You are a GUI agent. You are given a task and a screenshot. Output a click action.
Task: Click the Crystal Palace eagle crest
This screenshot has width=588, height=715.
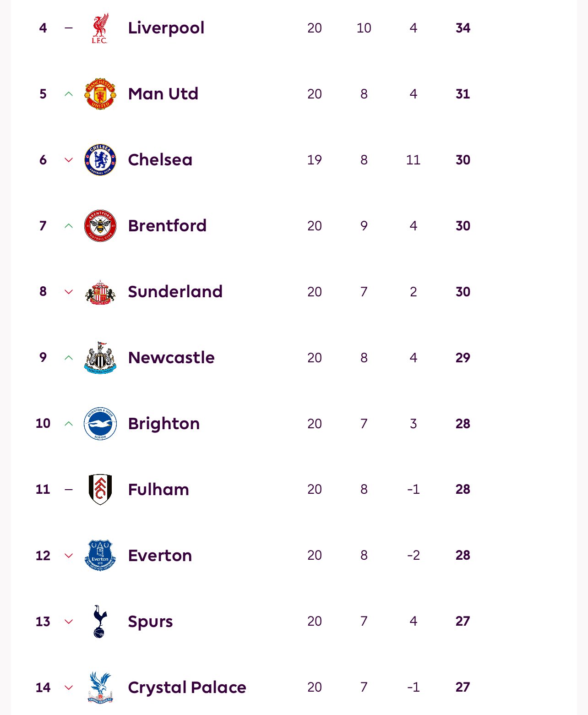click(x=100, y=688)
